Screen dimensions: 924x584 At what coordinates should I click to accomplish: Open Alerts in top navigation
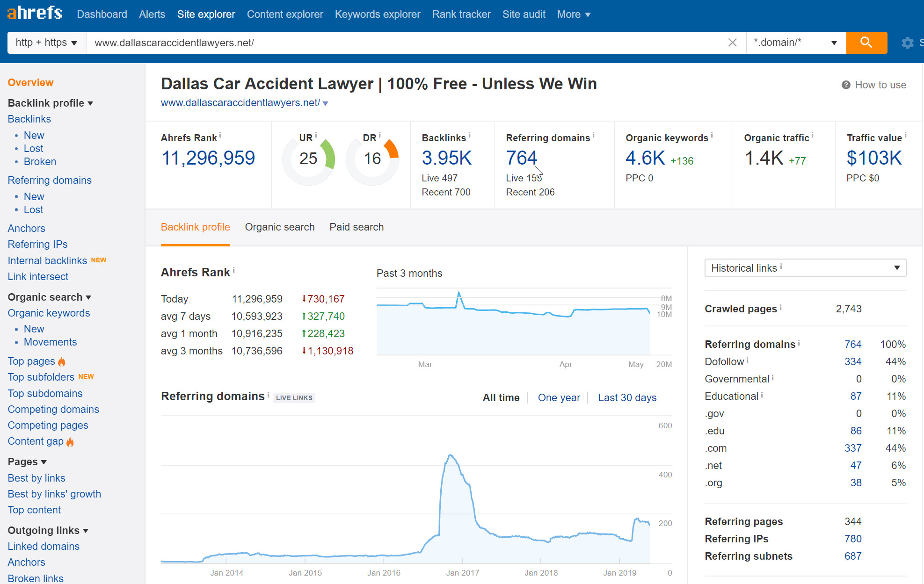tap(152, 14)
